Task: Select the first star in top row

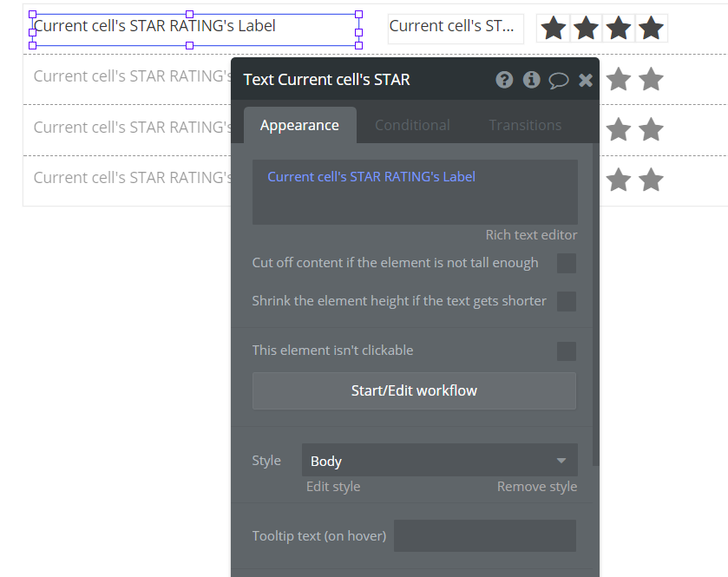Action: (x=554, y=28)
